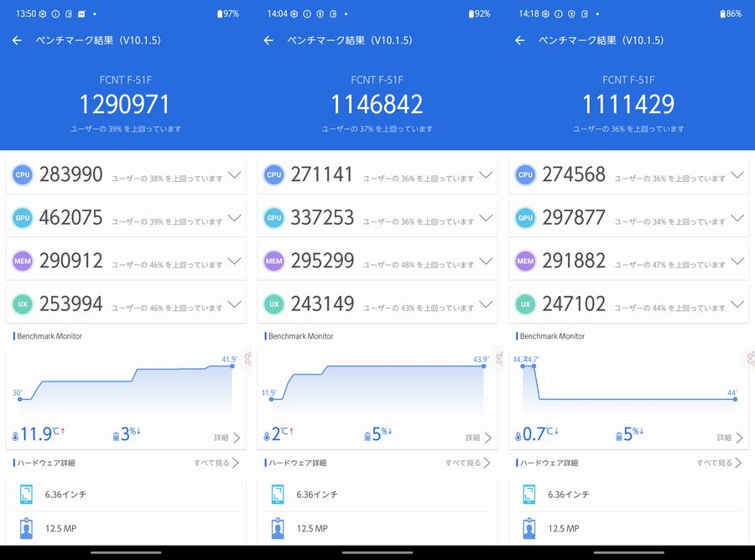
Task: Tap ハードウェア詳細 heading in the 14:04 screenshot
Action: [298, 463]
